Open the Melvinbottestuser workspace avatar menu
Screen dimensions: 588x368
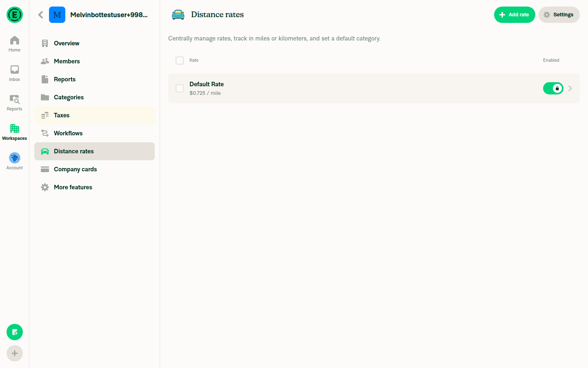tap(57, 14)
